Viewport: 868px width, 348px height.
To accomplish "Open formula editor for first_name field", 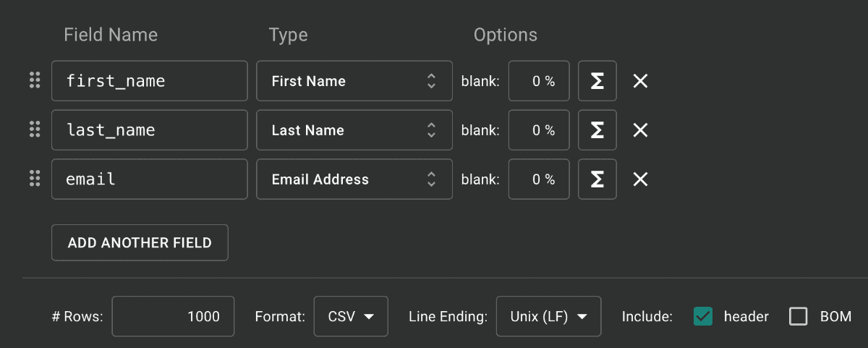I will [597, 81].
